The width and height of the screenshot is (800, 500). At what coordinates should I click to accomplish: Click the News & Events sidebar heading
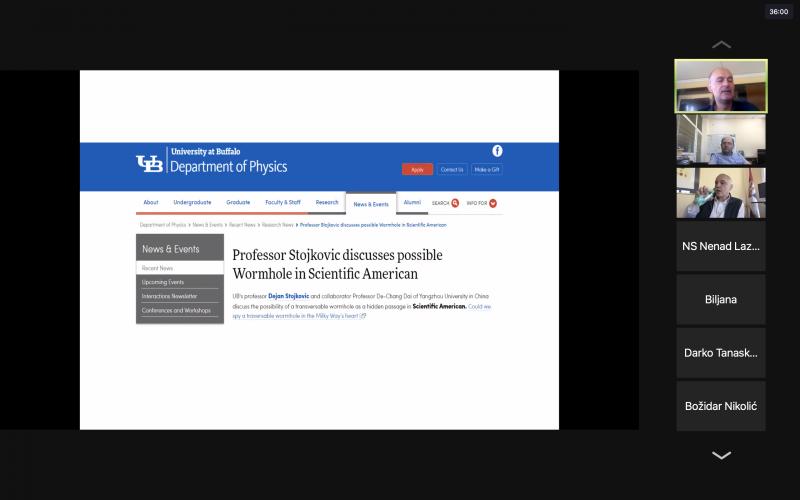(170, 249)
